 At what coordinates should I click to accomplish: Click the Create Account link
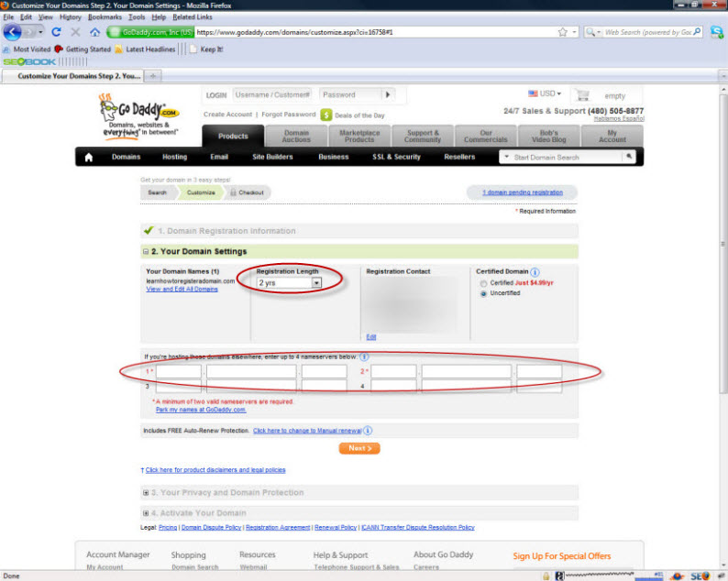pos(227,115)
